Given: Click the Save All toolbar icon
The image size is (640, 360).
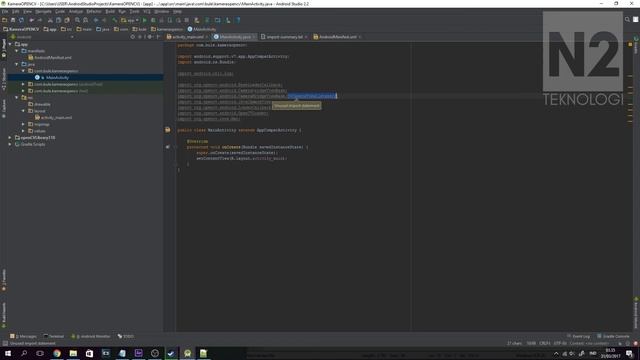Looking at the screenshot, I should click(x=13, y=20).
